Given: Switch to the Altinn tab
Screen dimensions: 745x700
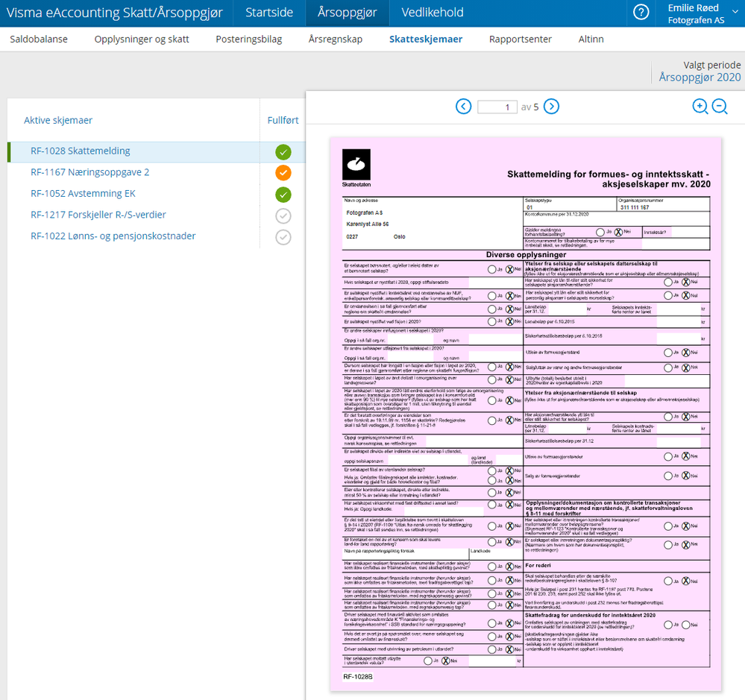Looking at the screenshot, I should point(591,39).
